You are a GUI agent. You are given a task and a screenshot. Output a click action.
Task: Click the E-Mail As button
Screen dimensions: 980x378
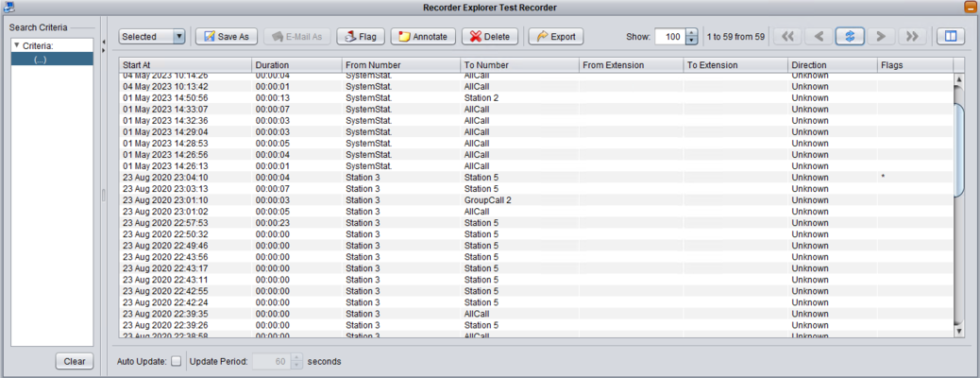[296, 36]
